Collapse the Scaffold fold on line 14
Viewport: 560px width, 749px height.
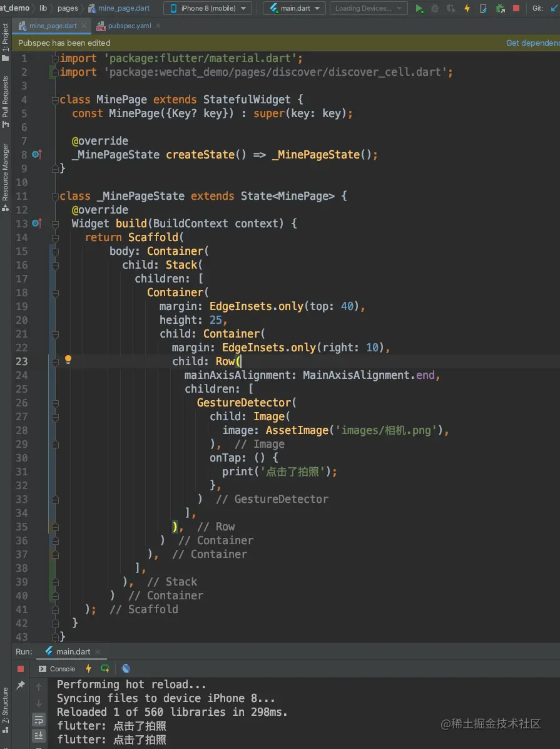tap(55, 237)
